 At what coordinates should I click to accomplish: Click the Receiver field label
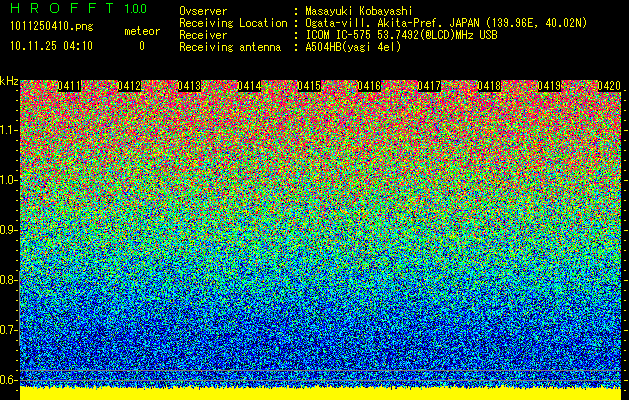203,35
